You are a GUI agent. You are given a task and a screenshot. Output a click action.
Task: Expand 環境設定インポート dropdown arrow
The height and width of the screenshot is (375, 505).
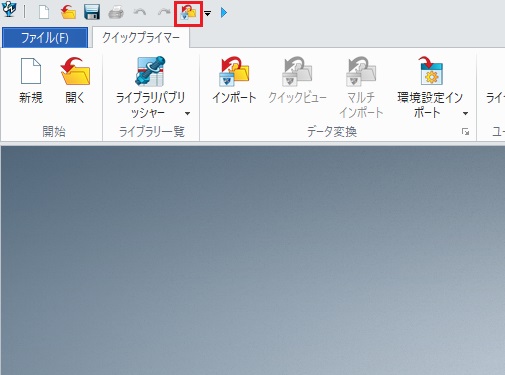(x=465, y=113)
